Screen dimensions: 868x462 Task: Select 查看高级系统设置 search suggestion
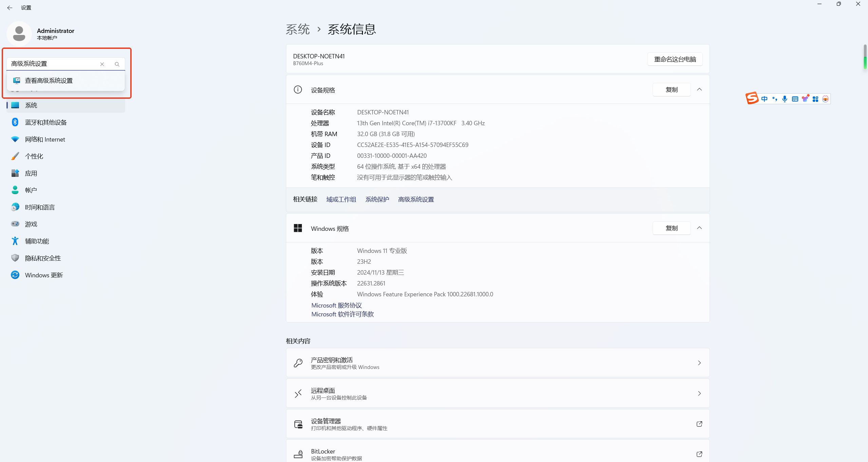coord(49,81)
